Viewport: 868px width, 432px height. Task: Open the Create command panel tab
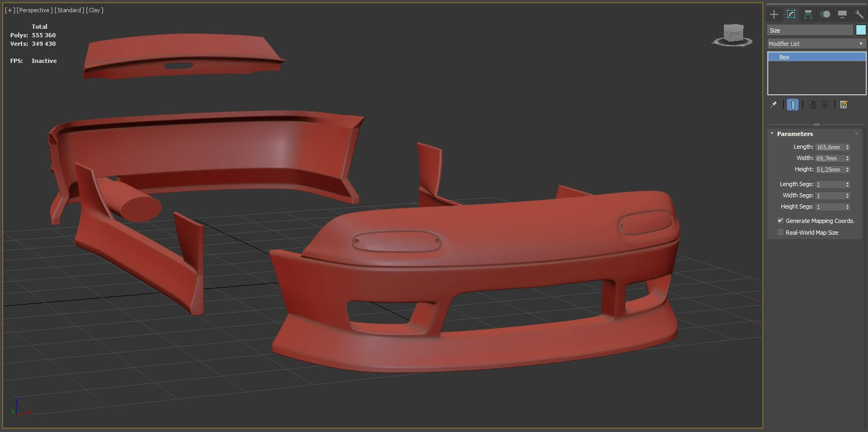pos(774,14)
